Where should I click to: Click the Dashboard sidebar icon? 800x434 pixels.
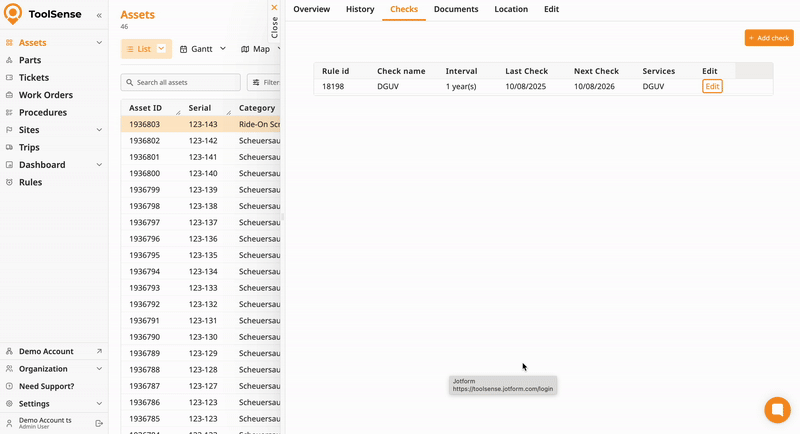tap(9, 165)
